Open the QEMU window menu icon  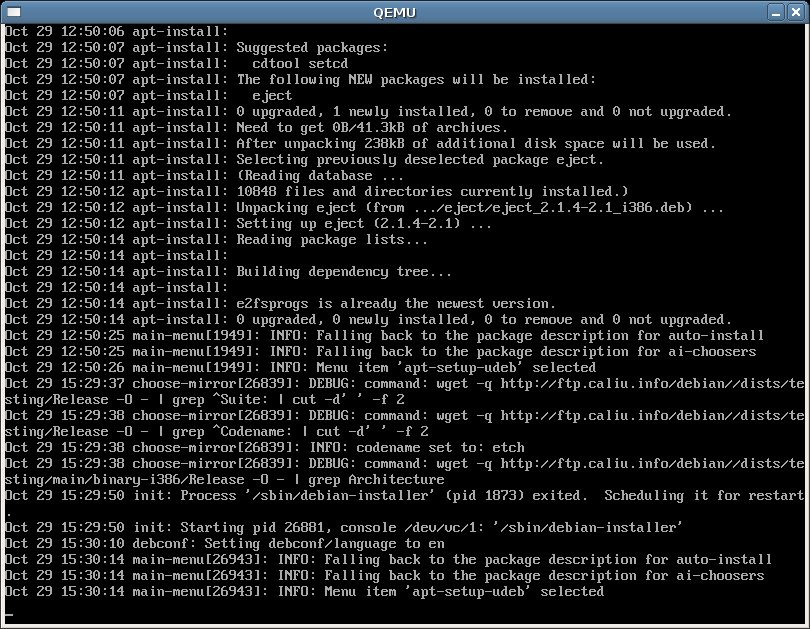pyautogui.click(x=14, y=12)
